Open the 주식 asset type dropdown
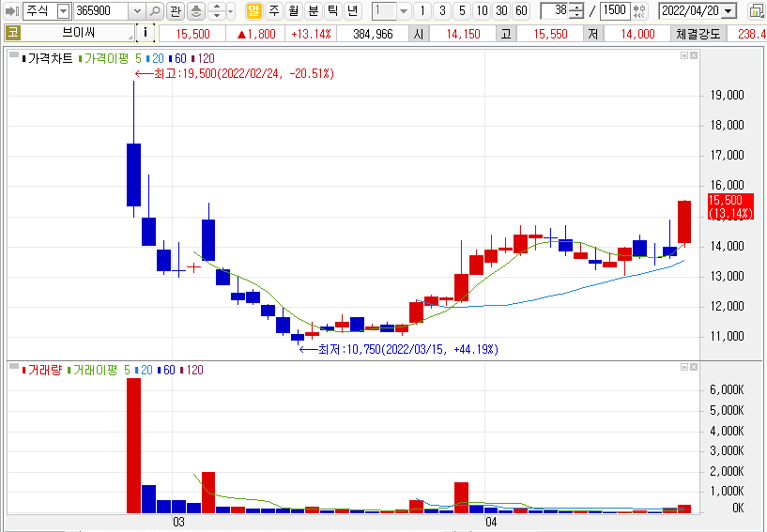The image size is (767, 532). tap(64, 10)
